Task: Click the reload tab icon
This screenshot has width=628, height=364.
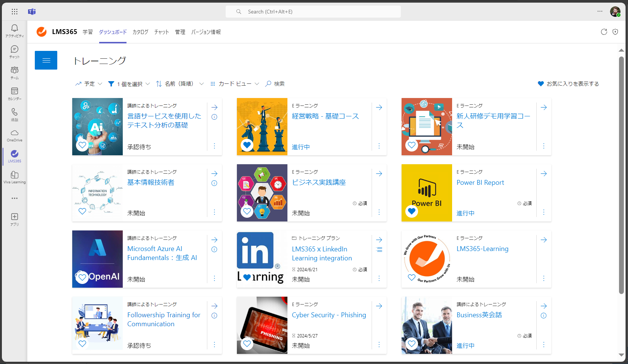Action: pyautogui.click(x=604, y=32)
